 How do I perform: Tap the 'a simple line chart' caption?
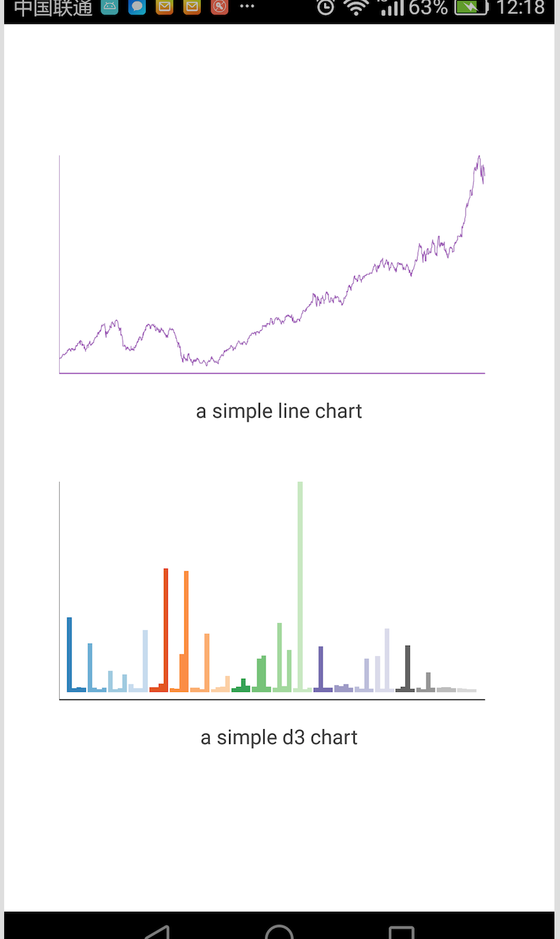tap(279, 411)
